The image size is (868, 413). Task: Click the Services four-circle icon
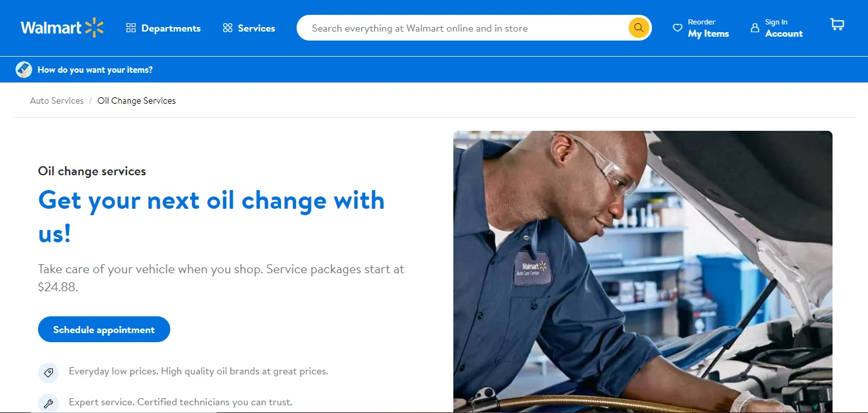click(x=228, y=28)
